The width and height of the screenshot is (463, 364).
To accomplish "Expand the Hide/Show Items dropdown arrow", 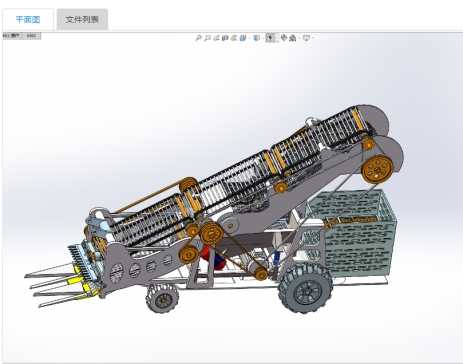I will click(277, 38).
